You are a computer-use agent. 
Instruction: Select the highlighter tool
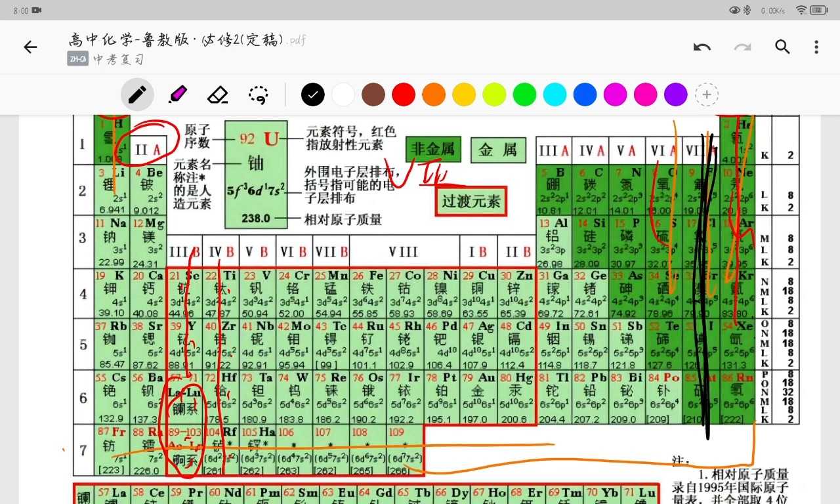(177, 94)
